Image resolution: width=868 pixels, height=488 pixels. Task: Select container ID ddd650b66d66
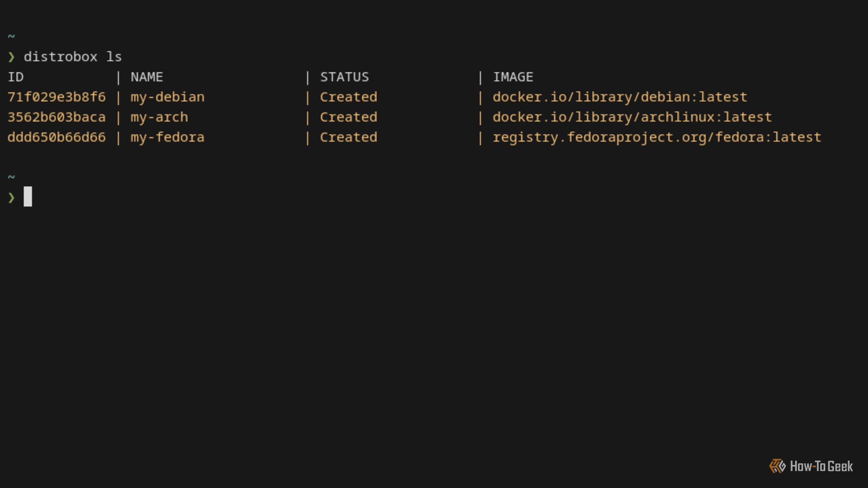(57, 137)
